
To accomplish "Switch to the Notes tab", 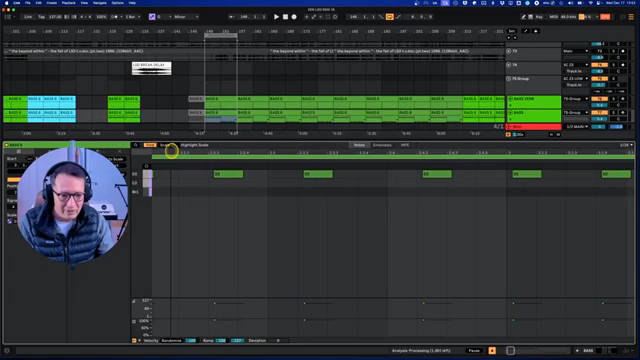I will click(359, 145).
